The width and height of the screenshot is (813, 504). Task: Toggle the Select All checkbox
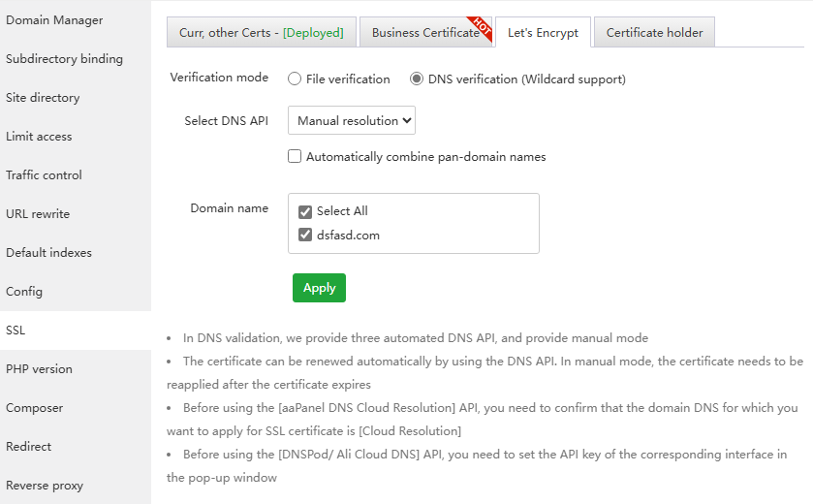click(305, 211)
